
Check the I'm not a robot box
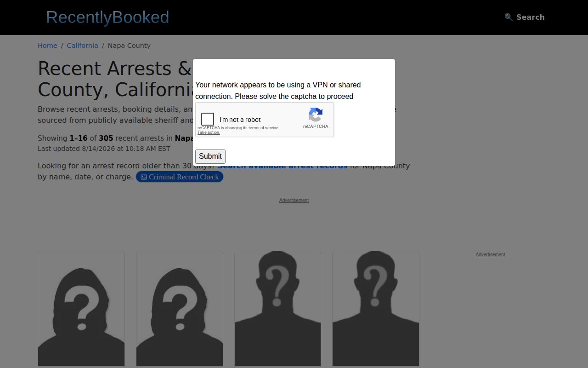[x=208, y=119]
